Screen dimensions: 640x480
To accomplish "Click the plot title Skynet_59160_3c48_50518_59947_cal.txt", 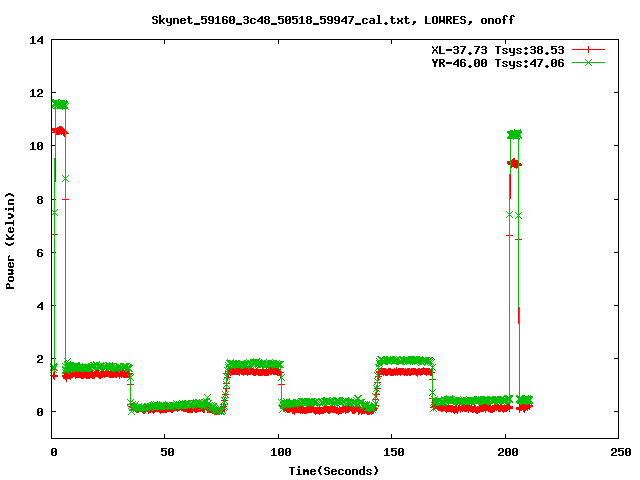I will 333,20.
